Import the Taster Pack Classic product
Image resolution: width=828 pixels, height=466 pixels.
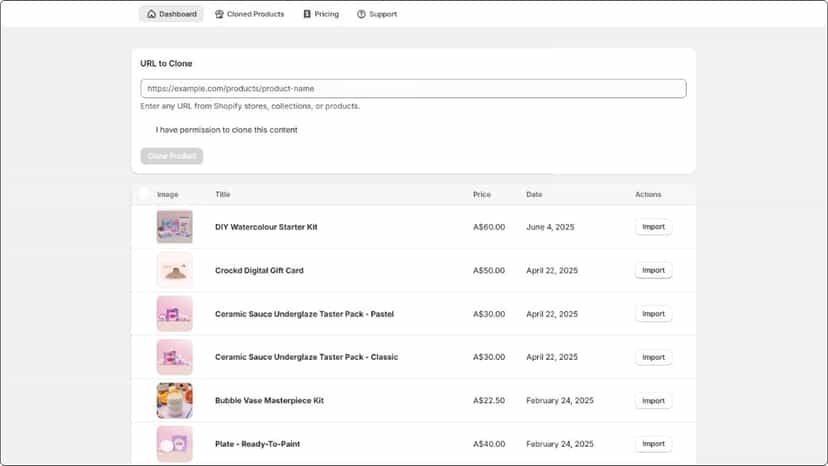(x=653, y=357)
